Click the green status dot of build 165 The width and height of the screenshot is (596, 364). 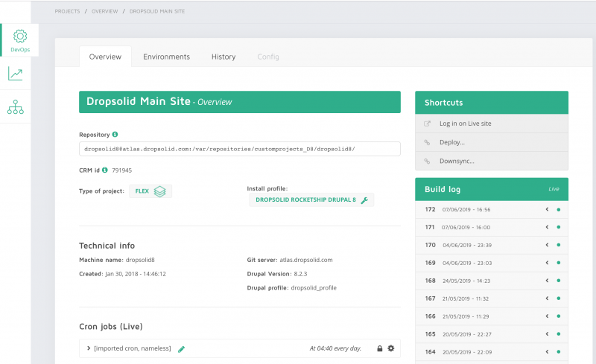[x=558, y=334]
